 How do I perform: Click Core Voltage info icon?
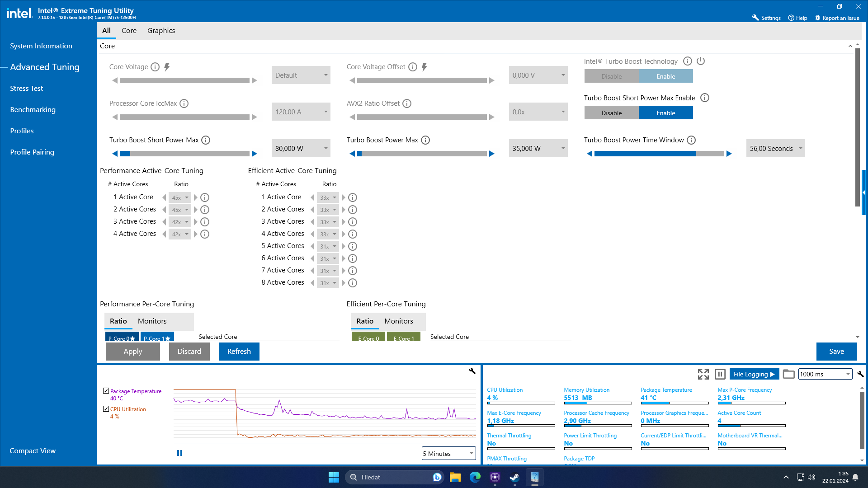[x=155, y=67]
